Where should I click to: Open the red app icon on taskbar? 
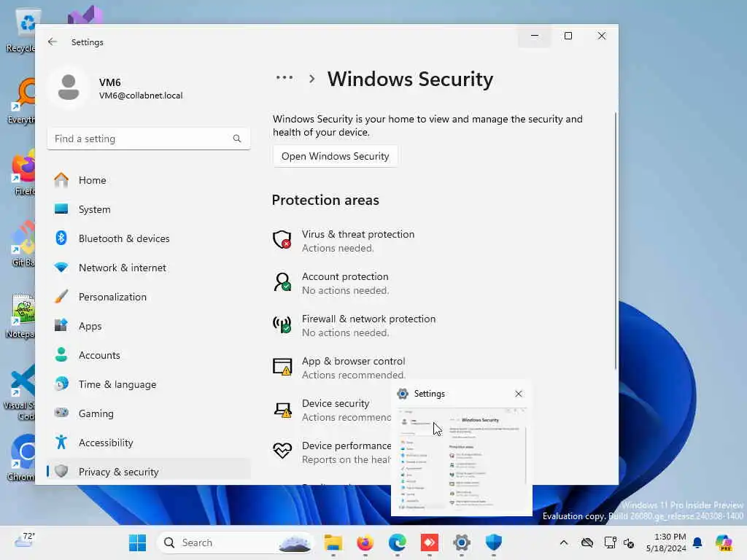click(x=429, y=542)
